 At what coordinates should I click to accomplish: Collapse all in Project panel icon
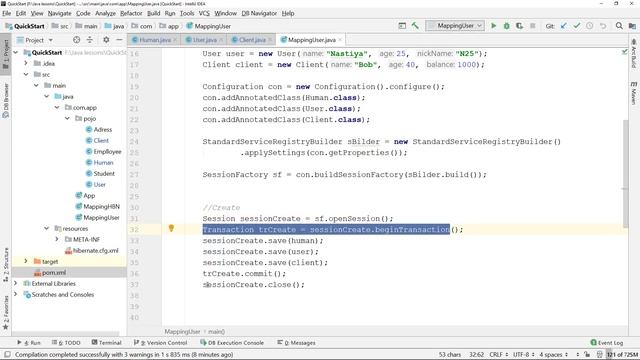tap(90, 40)
